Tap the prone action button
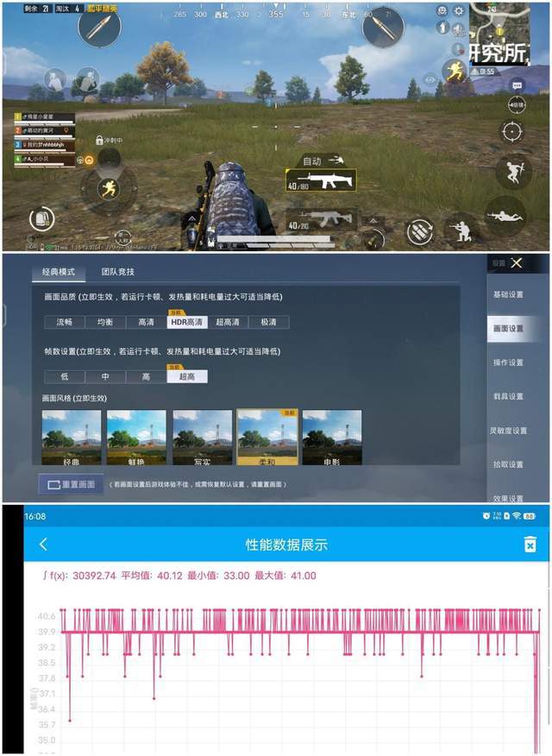 505,217
